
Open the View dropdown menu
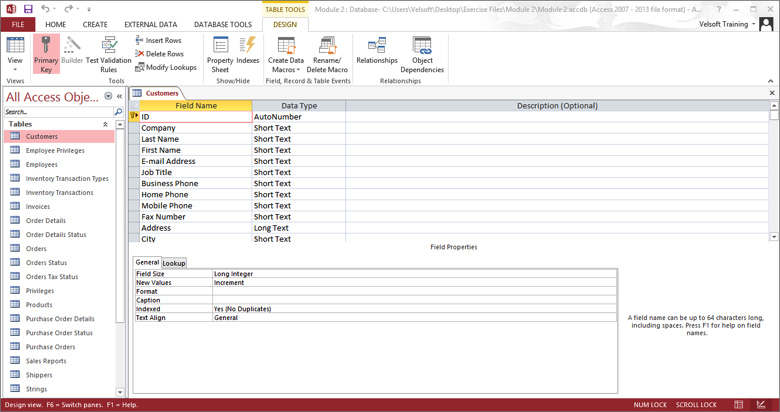click(15, 70)
